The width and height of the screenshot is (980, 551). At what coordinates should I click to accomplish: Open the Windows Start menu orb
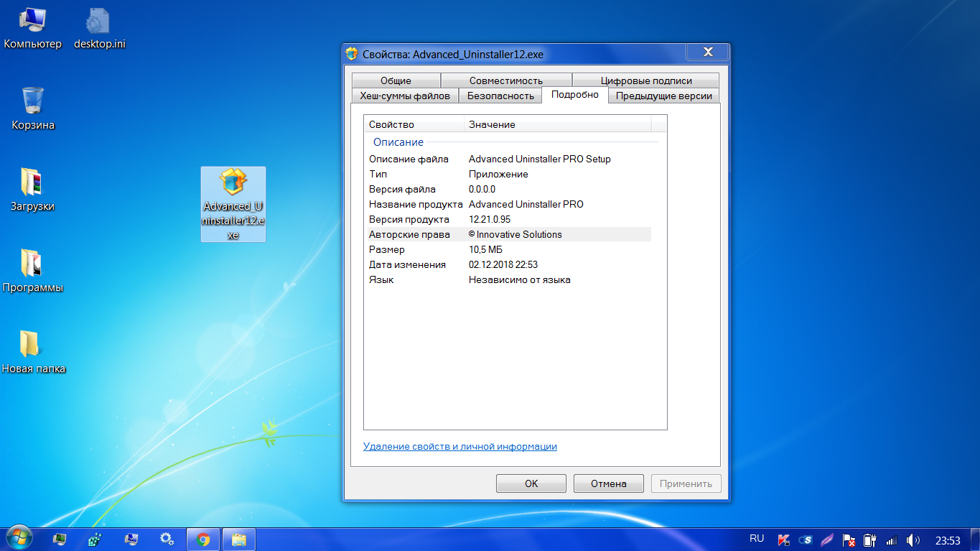coord(18,537)
